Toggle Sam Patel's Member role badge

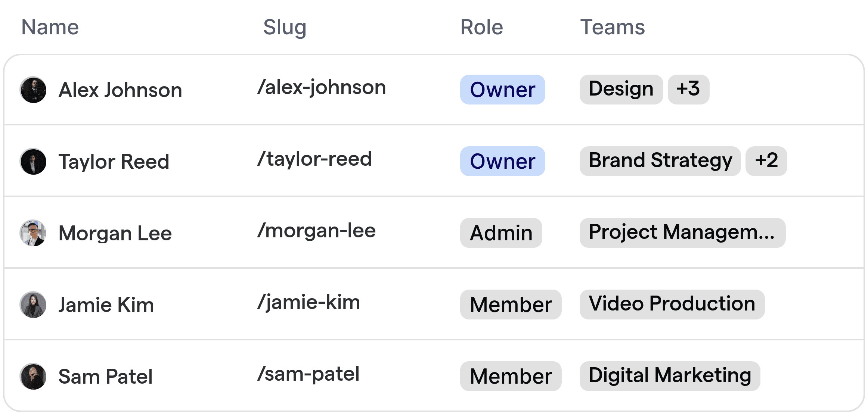[510, 376]
